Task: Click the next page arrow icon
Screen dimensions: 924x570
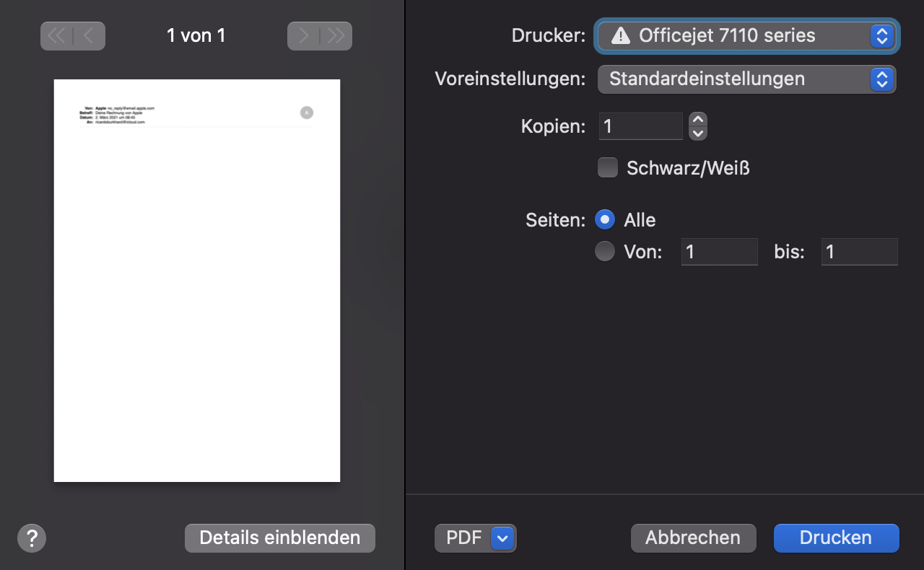Action: click(304, 36)
